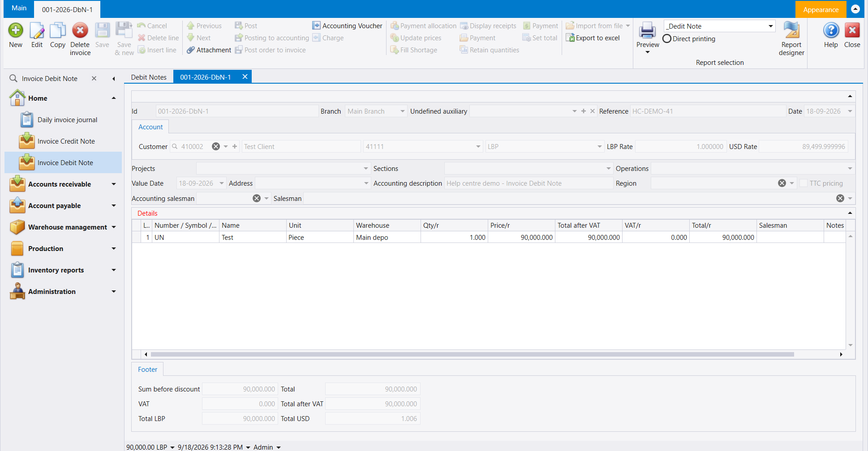Click the Accounting description field
Viewport: 868px width, 451px height.
[x=529, y=183]
